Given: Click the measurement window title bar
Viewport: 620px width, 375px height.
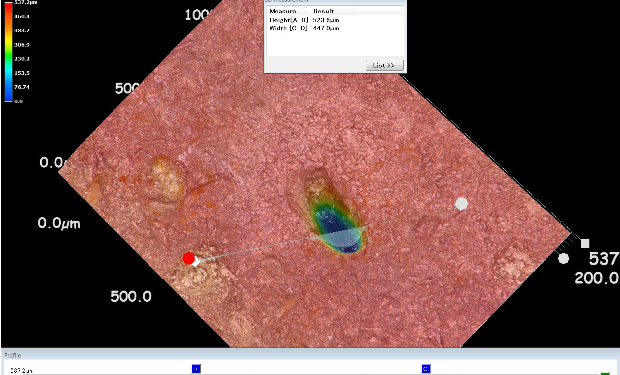Looking at the screenshot, I should tap(335, 2).
